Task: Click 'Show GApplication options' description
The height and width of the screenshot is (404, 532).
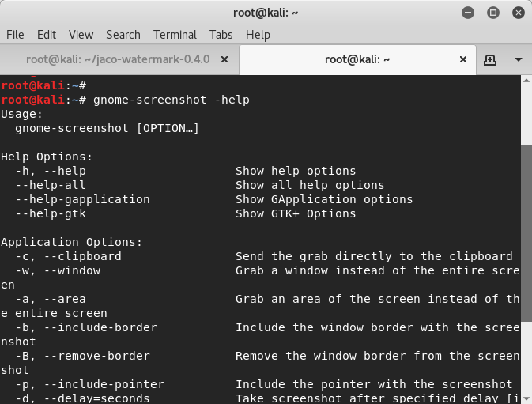Action: pos(324,199)
